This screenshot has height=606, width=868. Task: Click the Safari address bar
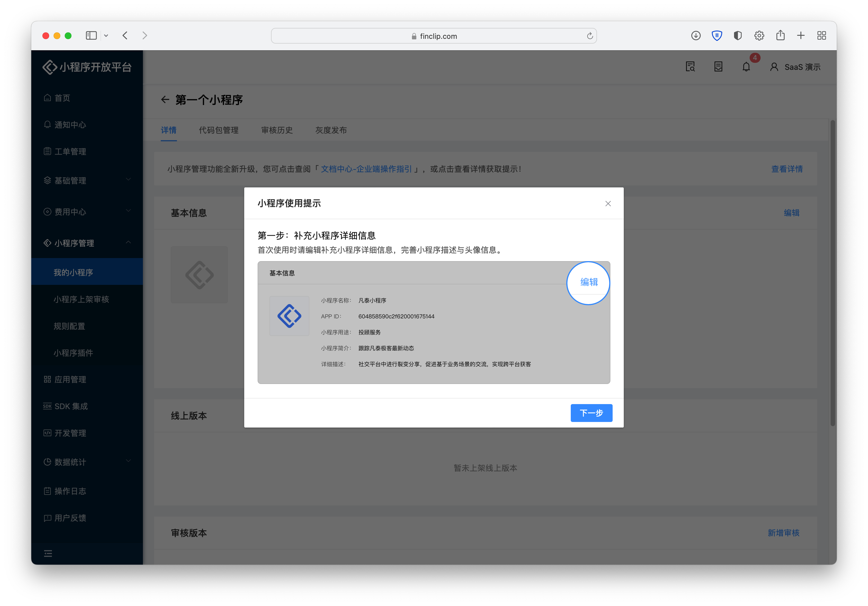click(x=434, y=36)
